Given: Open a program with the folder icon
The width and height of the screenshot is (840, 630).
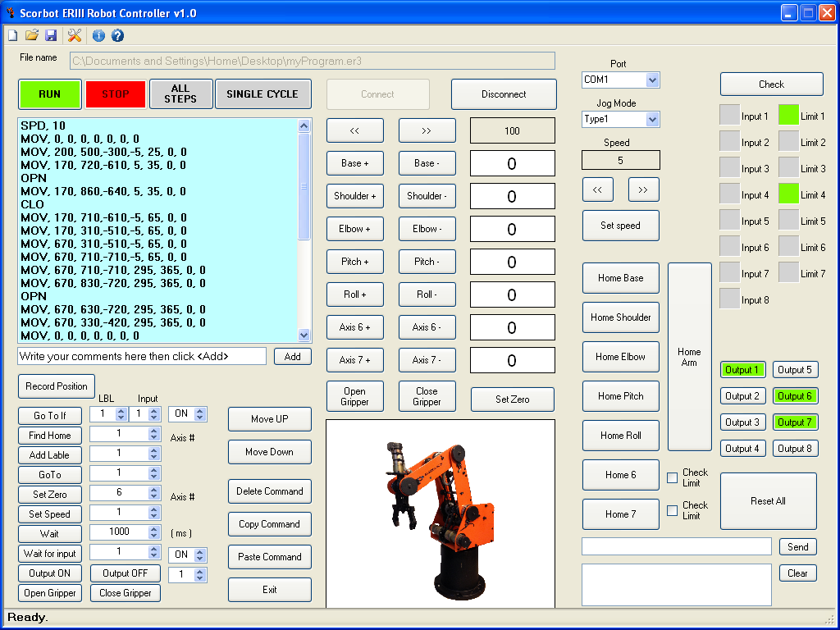Looking at the screenshot, I should click(32, 35).
